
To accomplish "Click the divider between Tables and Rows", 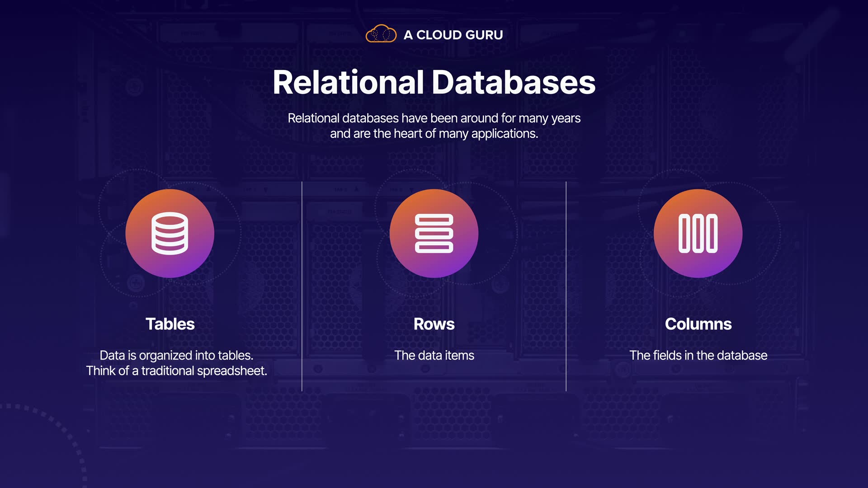I will 302,286.
